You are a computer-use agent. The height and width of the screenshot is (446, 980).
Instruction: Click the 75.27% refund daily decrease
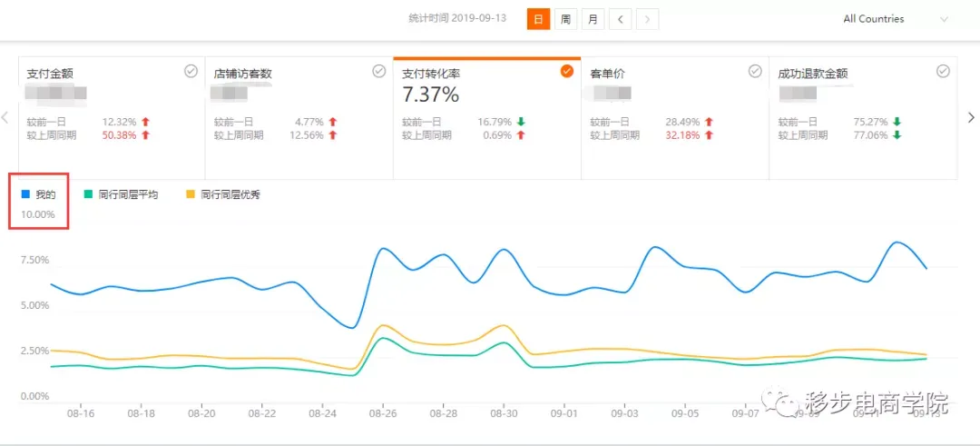click(870, 122)
